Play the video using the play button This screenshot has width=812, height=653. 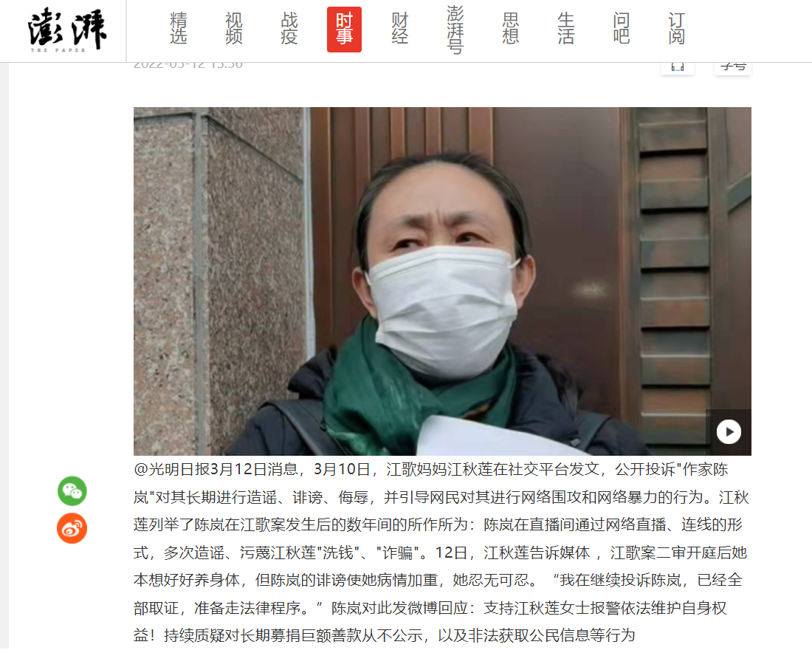[729, 431]
